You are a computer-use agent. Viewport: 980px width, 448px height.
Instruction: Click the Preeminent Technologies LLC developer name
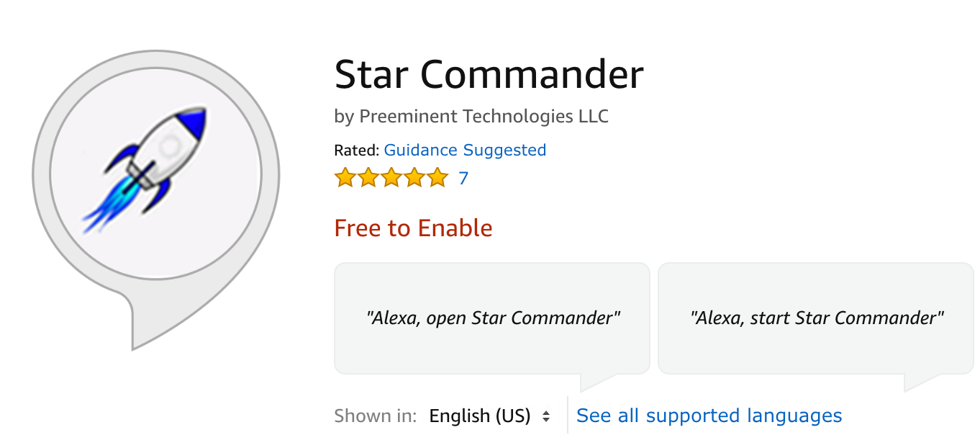[x=484, y=116]
